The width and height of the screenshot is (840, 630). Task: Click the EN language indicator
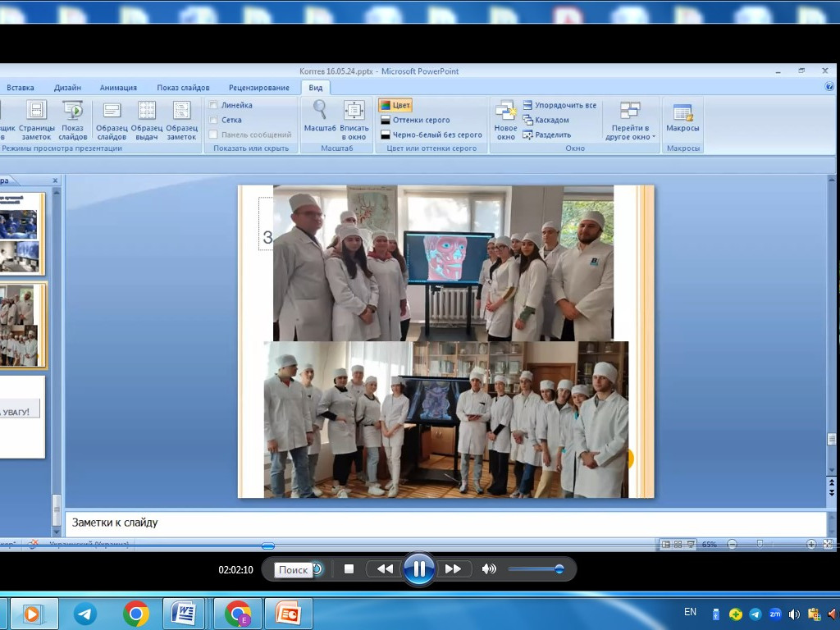[x=690, y=612]
